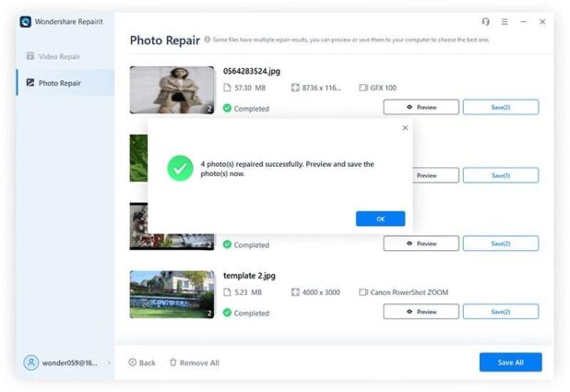This screenshot has width=570, height=392.
Task: Open thumbnail of template 2.jpg
Action: [x=172, y=294]
